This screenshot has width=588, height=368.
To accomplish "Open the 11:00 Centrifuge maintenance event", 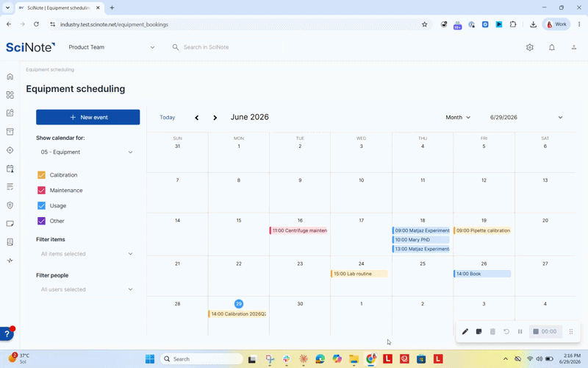I will tap(298, 230).
